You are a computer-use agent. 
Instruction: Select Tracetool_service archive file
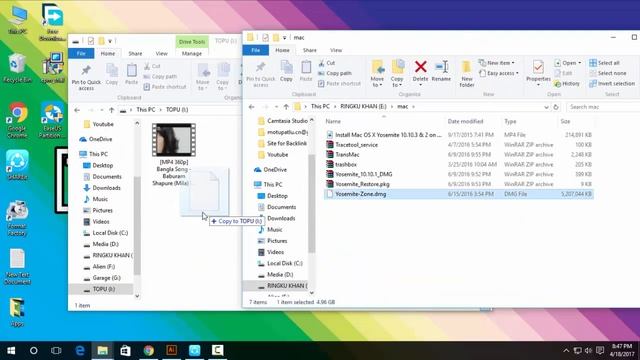[x=459, y=145]
